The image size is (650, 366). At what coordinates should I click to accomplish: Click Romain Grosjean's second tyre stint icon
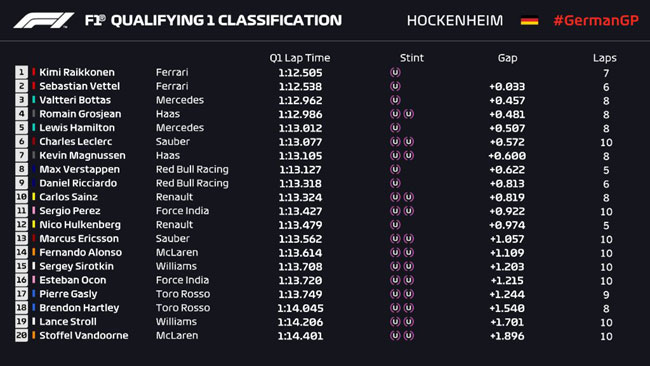click(x=409, y=114)
